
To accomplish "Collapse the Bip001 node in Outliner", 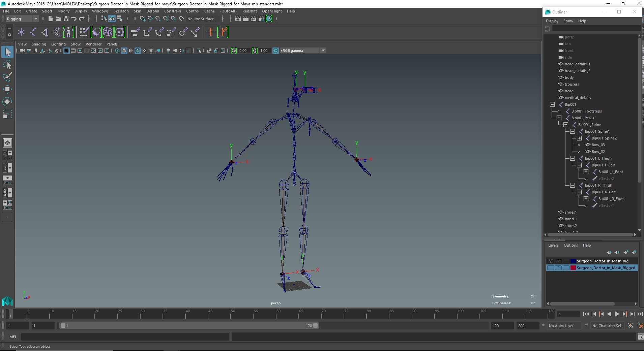I will coord(552,104).
